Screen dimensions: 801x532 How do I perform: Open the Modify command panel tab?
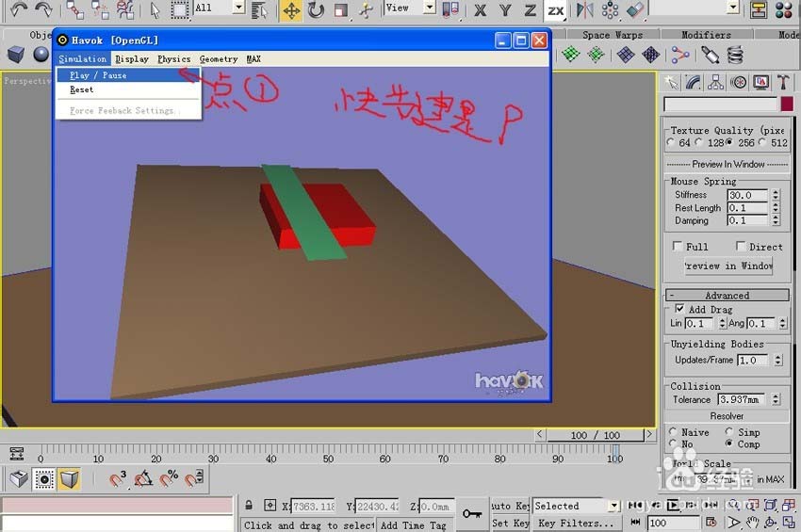[694, 83]
